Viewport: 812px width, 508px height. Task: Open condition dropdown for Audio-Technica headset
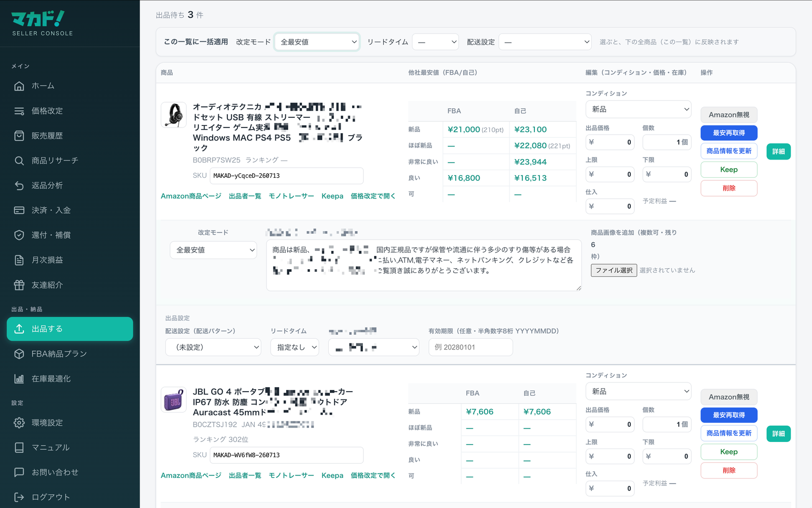tap(638, 109)
